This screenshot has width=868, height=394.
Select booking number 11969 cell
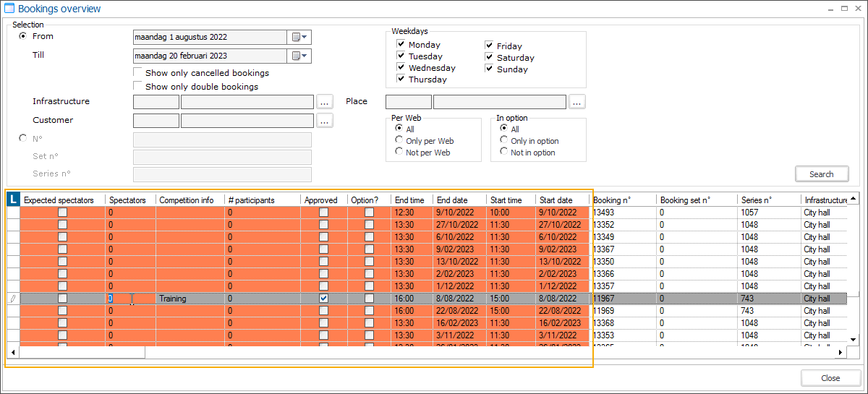(624, 311)
